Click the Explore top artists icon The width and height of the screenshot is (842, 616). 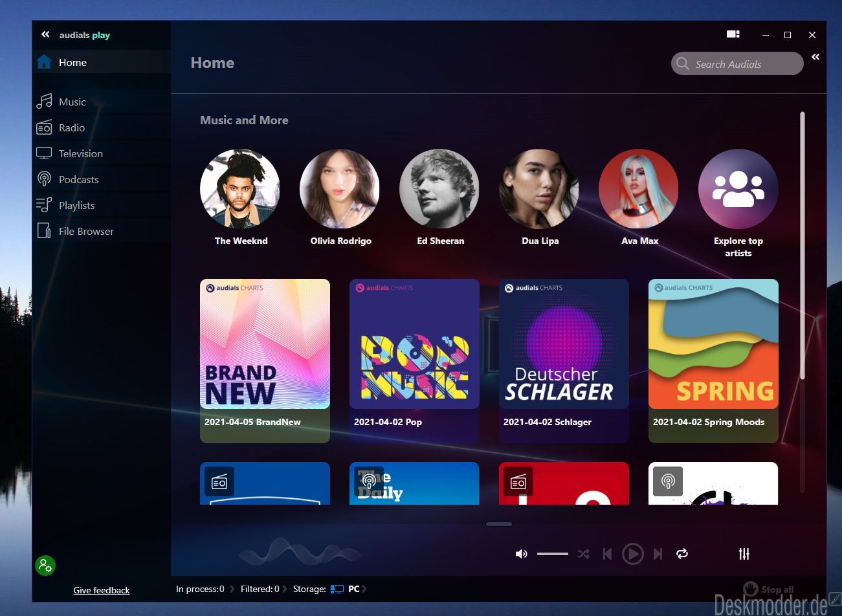[x=738, y=189]
